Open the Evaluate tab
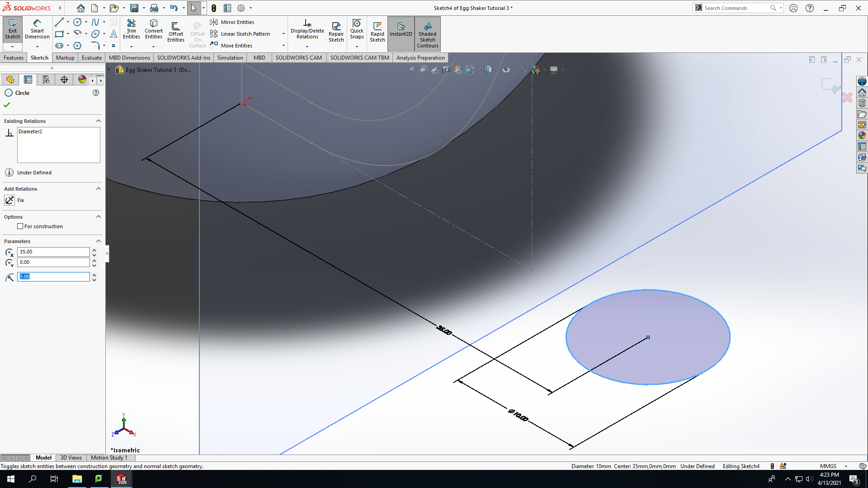Image resolution: width=868 pixels, height=488 pixels. tap(92, 58)
